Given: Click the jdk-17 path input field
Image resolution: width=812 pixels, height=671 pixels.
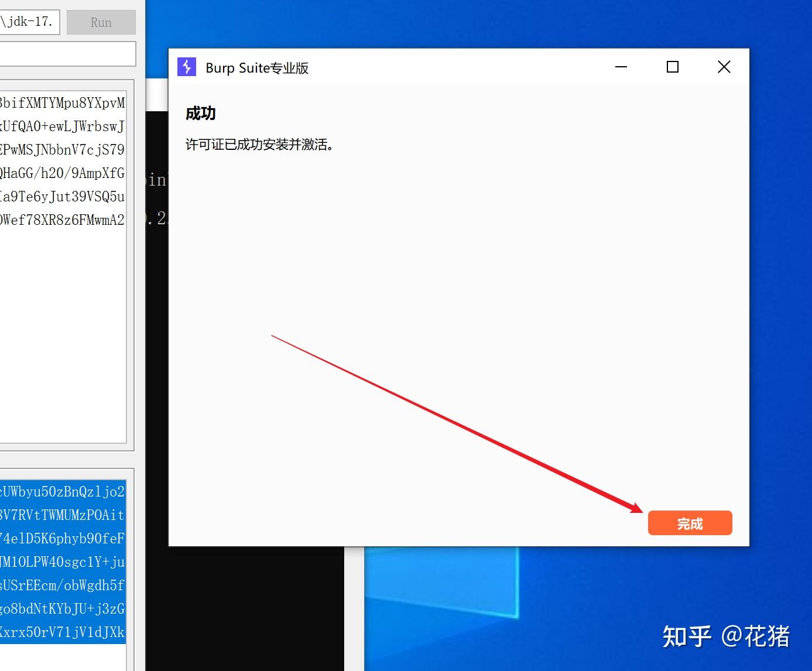Looking at the screenshot, I should 29,22.
